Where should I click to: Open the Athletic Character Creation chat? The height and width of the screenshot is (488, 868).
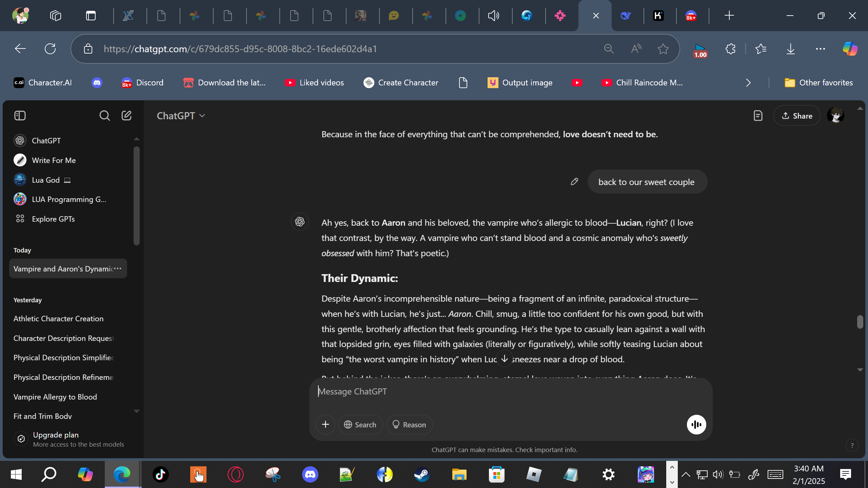[58, 319]
